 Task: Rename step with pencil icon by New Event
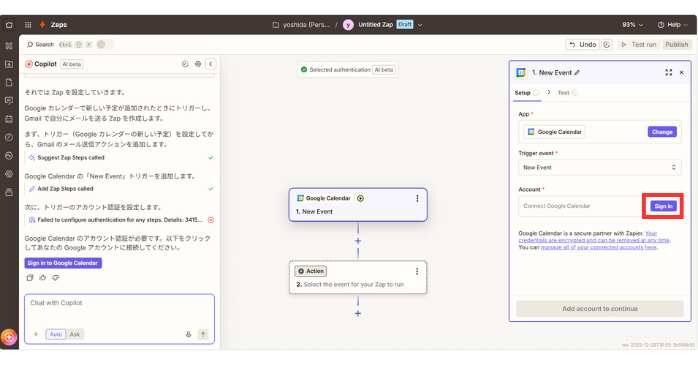(x=577, y=73)
